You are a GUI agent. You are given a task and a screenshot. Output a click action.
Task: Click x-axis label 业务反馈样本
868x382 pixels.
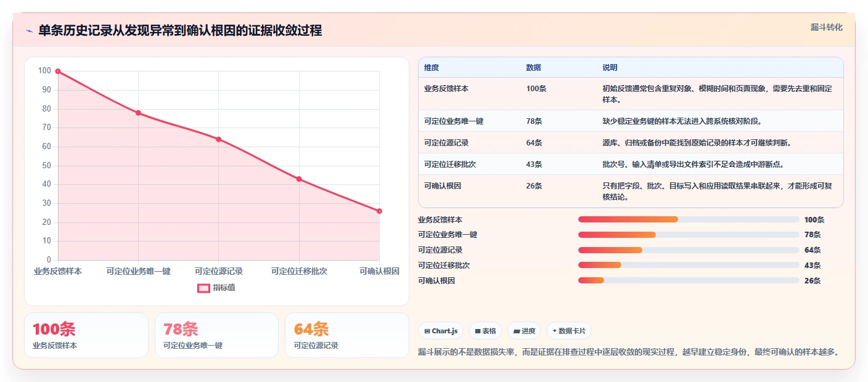pos(58,271)
